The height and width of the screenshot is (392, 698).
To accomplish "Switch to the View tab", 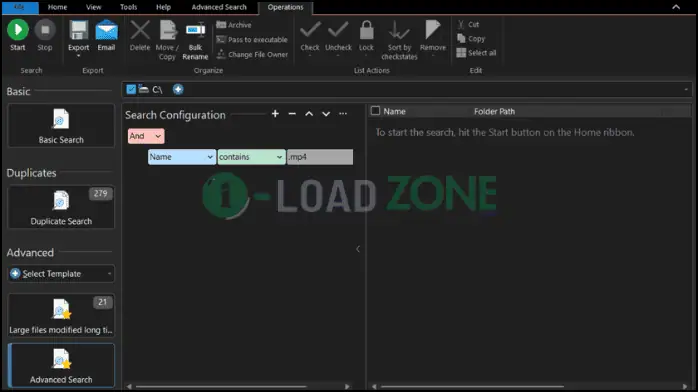I will (x=93, y=7).
